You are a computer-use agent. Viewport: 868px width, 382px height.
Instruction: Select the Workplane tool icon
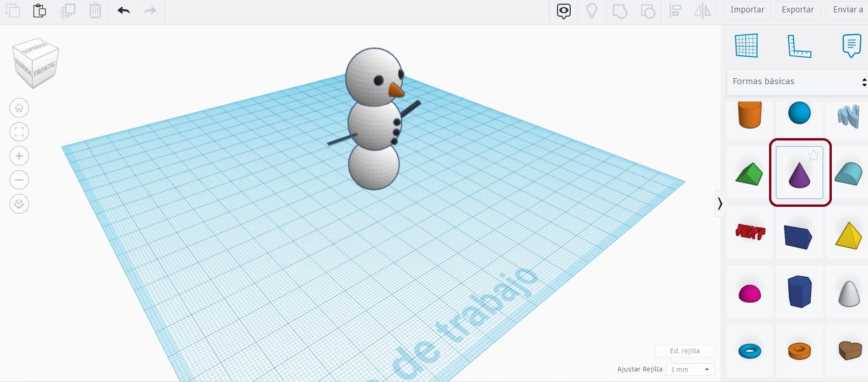pyautogui.click(x=747, y=46)
